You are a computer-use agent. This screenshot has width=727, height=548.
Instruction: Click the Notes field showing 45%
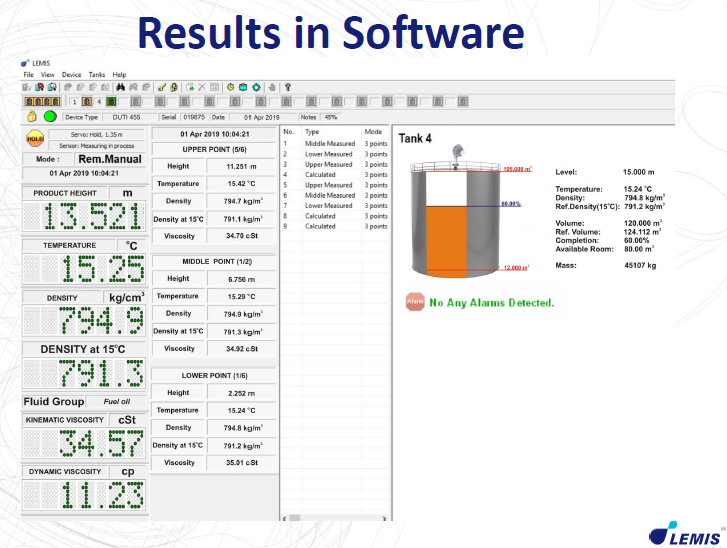coord(331,117)
